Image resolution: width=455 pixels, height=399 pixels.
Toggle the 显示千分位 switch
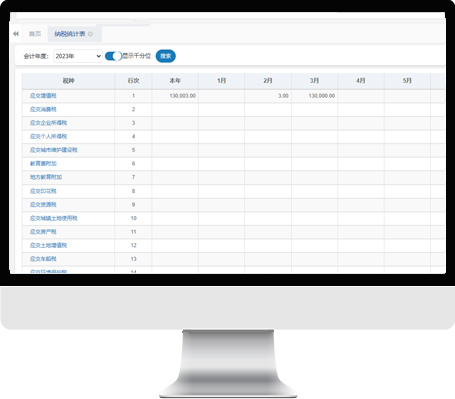(113, 56)
